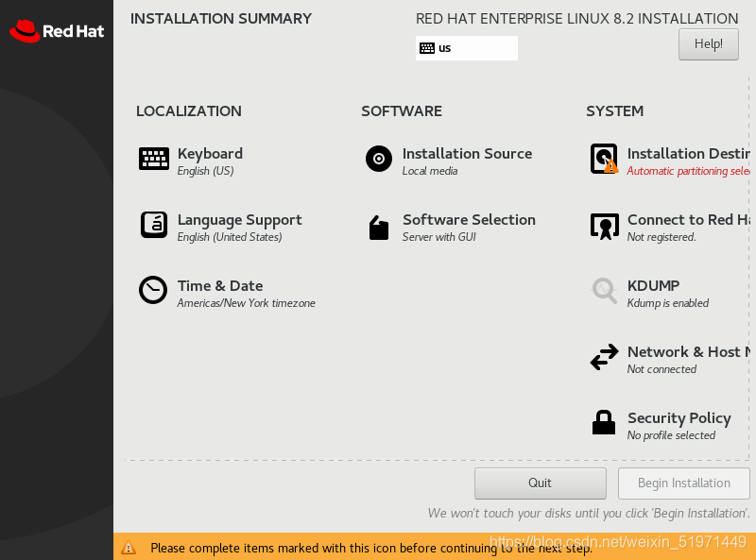Open the Keyboard settings label
The image size is (756, 560).
point(210,154)
